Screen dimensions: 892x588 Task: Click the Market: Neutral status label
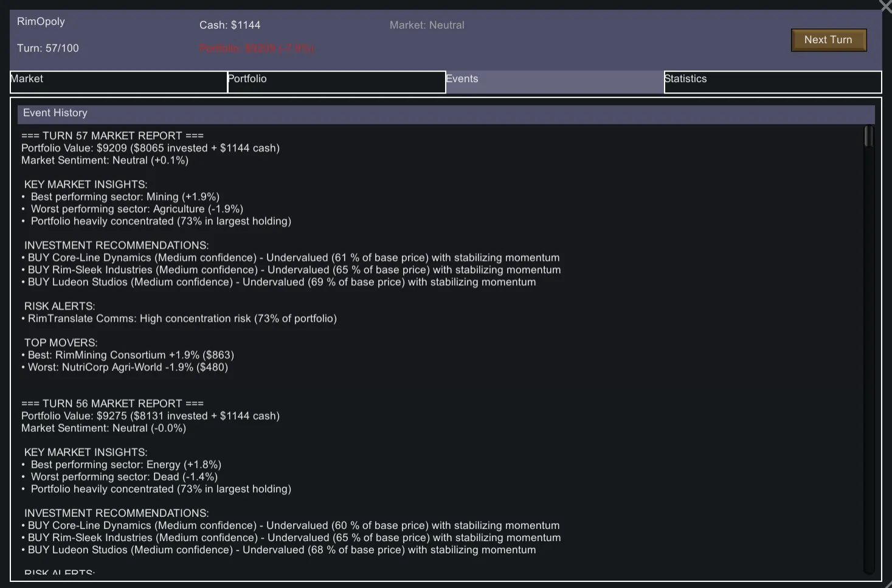[427, 26]
